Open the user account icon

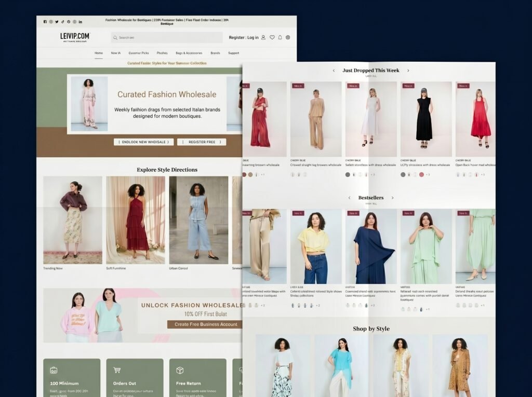click(x=263, y=37)
